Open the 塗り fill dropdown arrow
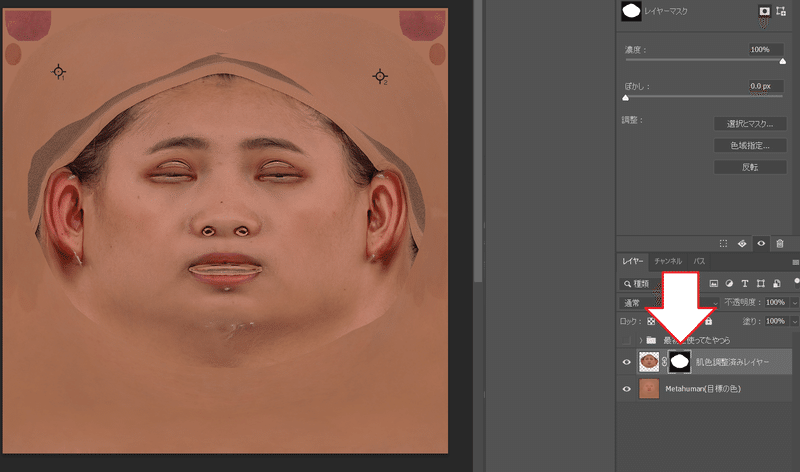This screenshot has height=472, width=800. pyautogui.click(x=794, y=321)
